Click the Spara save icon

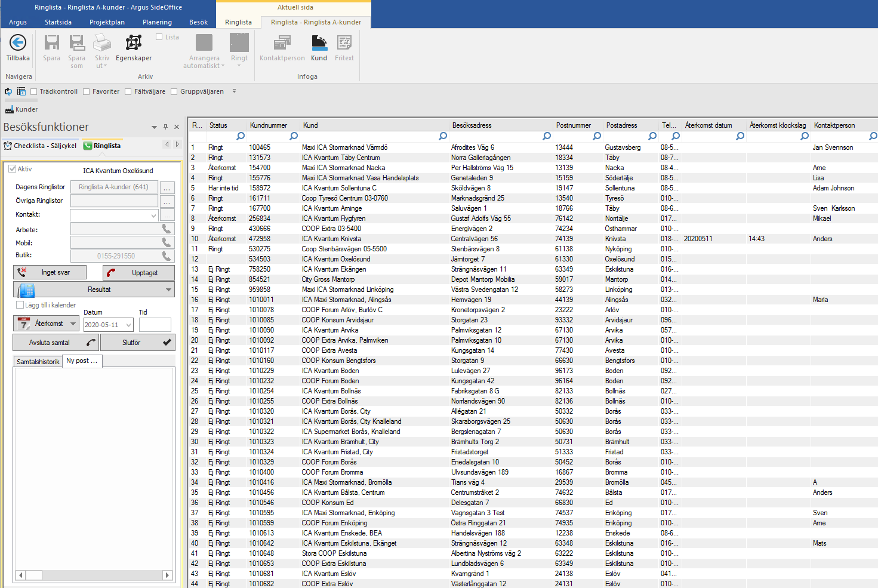(52, 42)
